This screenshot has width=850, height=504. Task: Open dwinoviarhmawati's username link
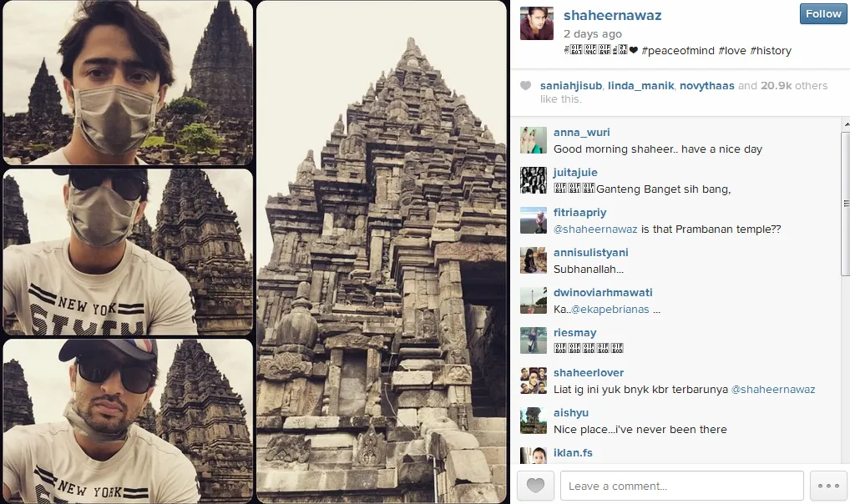tap(603, 293)
